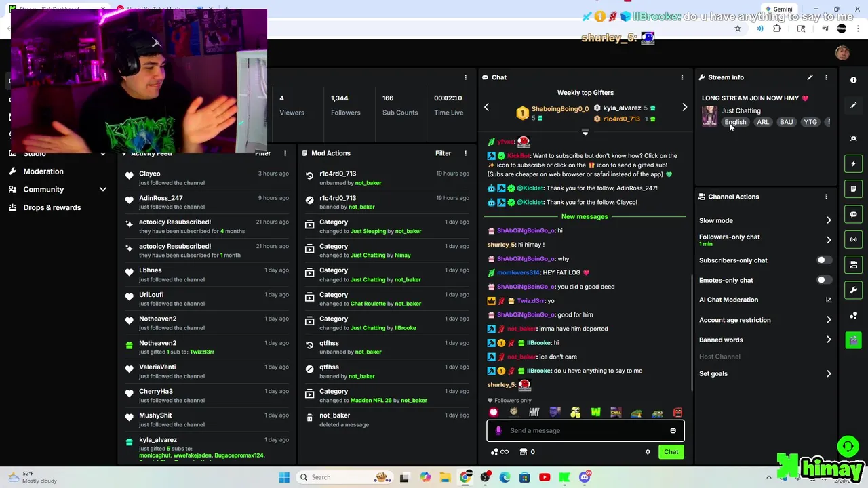Collapse the top gifters banner arrow

coord(585,132)
